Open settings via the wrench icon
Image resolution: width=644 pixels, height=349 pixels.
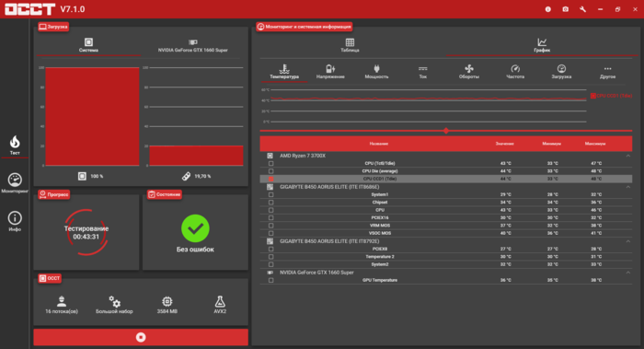[x=582, y=9]
